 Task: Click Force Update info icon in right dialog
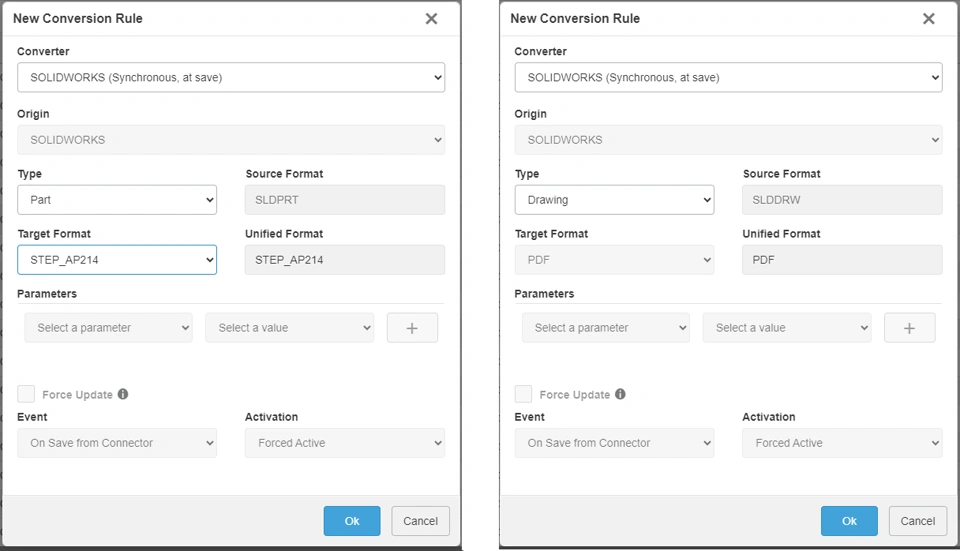coord(620,394)
